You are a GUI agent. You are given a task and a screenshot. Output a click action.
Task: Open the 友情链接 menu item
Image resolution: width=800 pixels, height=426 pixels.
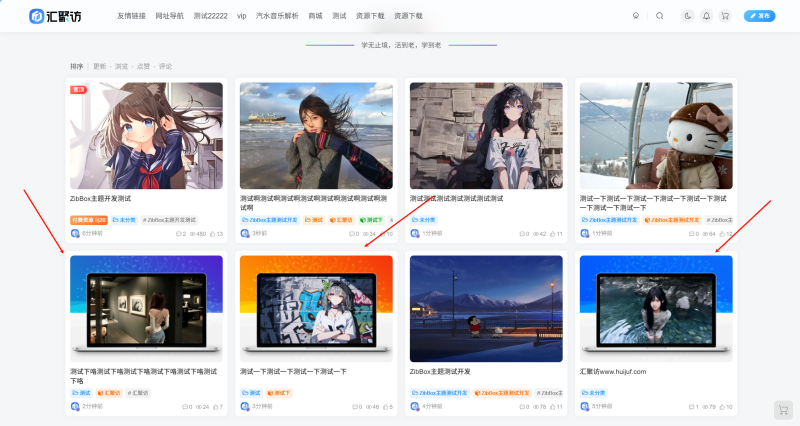pyautogui.click(x=131, y=16)
